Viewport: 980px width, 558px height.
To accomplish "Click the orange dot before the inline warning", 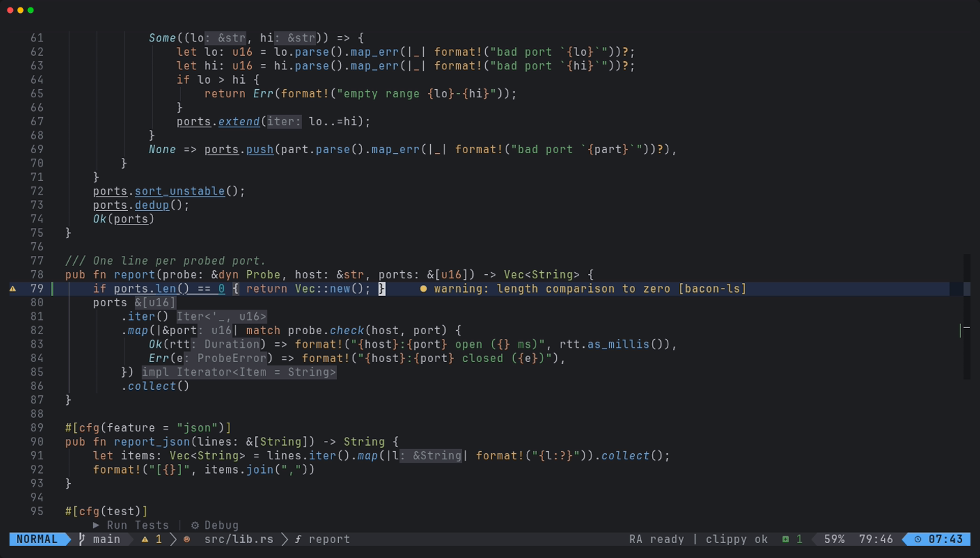I will pyautogui.click(x=423, y=289).
